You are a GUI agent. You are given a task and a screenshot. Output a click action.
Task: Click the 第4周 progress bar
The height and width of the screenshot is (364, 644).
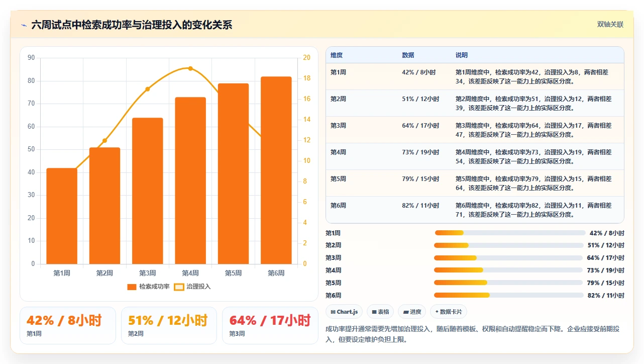509,270
